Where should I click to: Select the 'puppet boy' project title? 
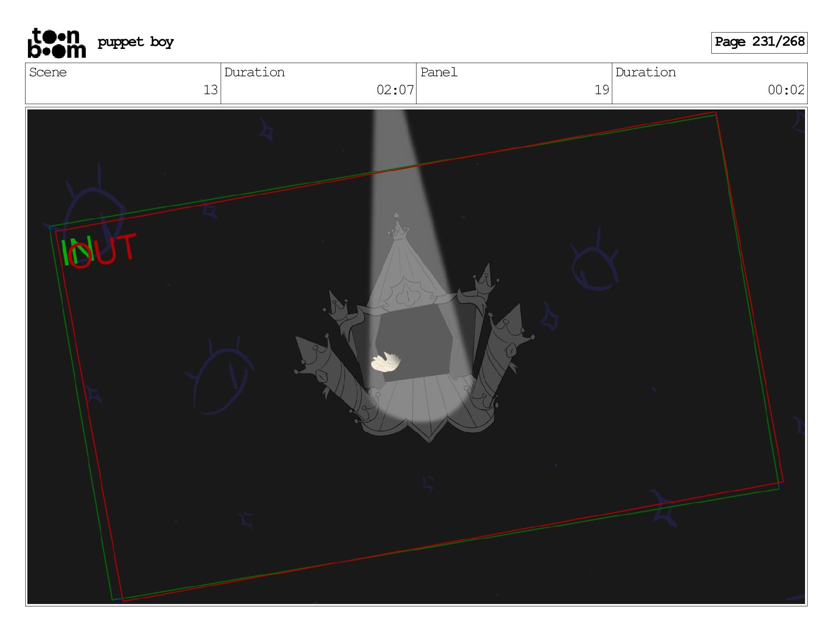click(136, 42)
